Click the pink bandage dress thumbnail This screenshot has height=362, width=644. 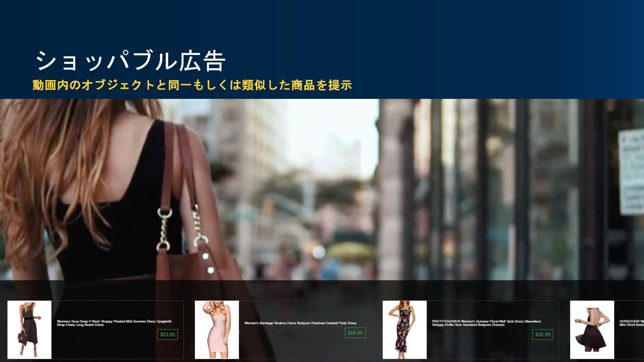click(x=217, y=329)
